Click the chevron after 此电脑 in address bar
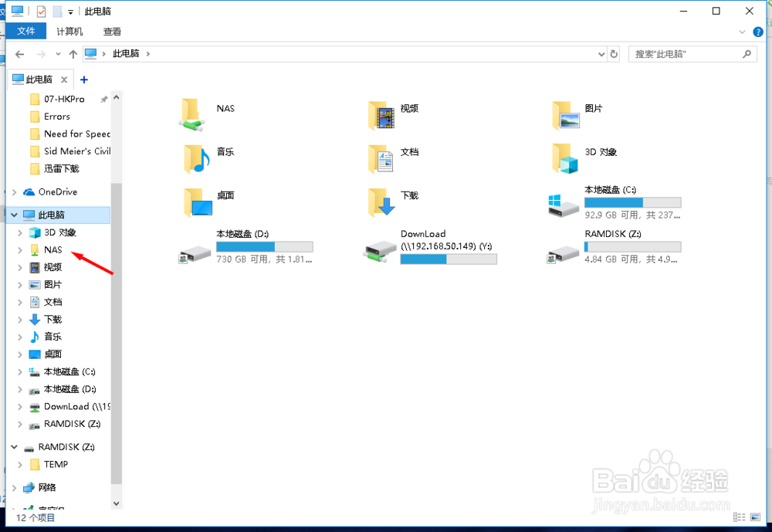Viewport: 772px width, 532px height. (147, 54)
